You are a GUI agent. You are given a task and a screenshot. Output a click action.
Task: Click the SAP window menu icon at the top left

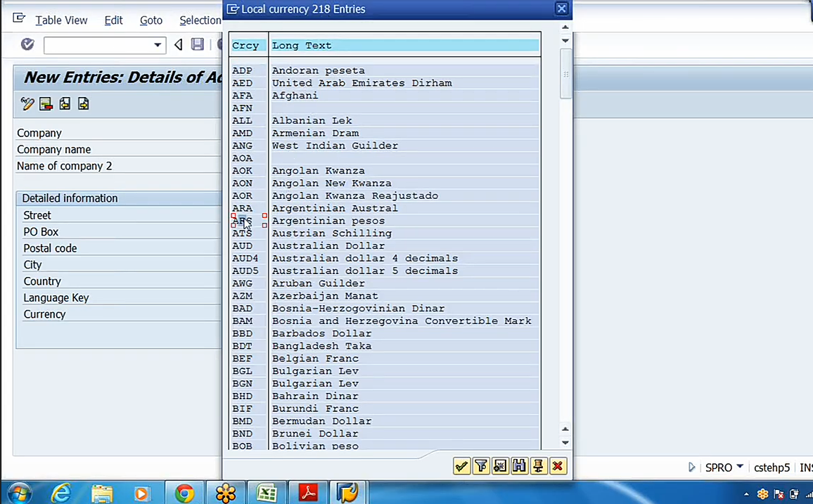click(19, 19)
